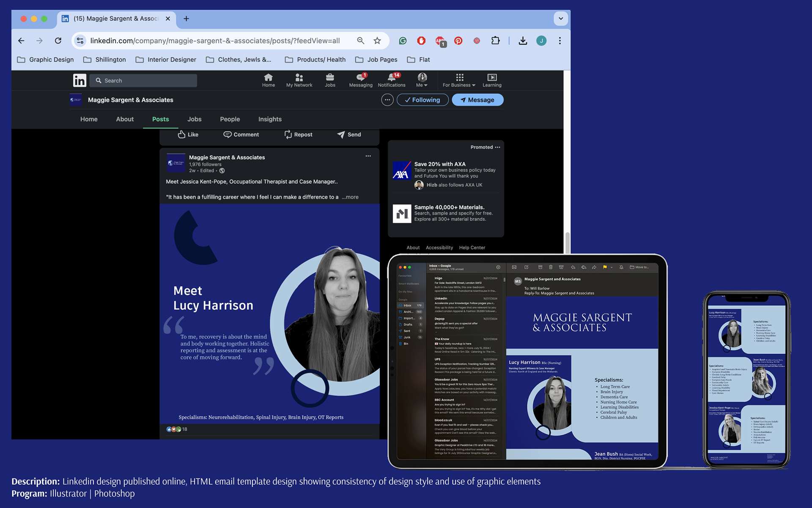Open LinkedIn Jobs briefcase icon
This screenshot has height=508, width=812.
coord(330,80)
